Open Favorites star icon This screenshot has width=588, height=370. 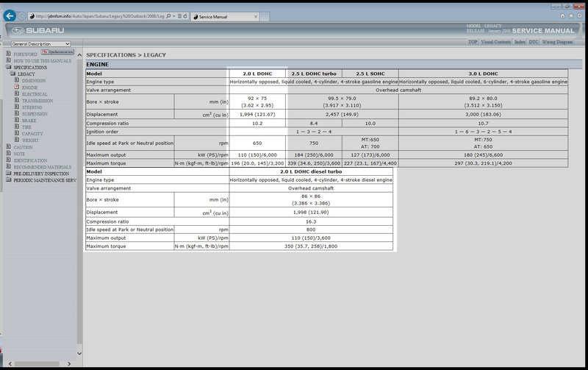[571, 15]
